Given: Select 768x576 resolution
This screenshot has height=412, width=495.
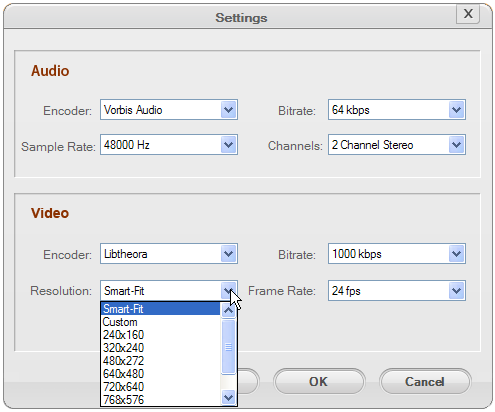Looking at the screenshot, I should (x=160, y=399).
